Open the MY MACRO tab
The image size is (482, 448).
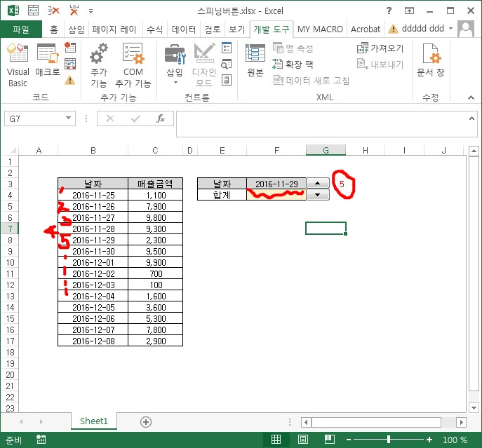click(320, 29)
